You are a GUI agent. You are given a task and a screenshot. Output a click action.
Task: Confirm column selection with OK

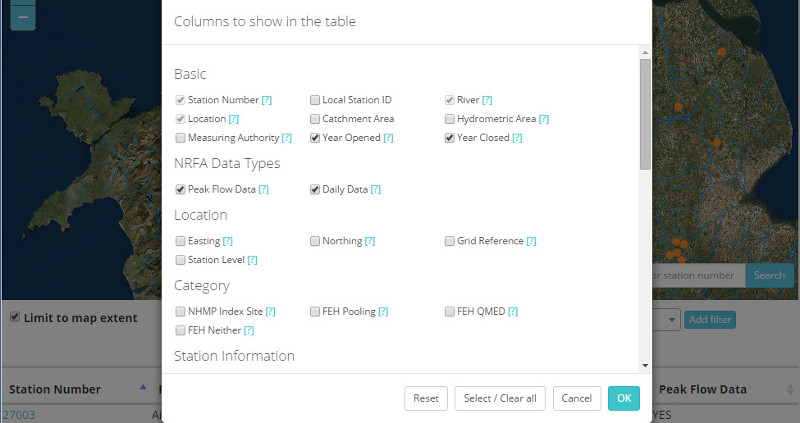click(623, 399)
